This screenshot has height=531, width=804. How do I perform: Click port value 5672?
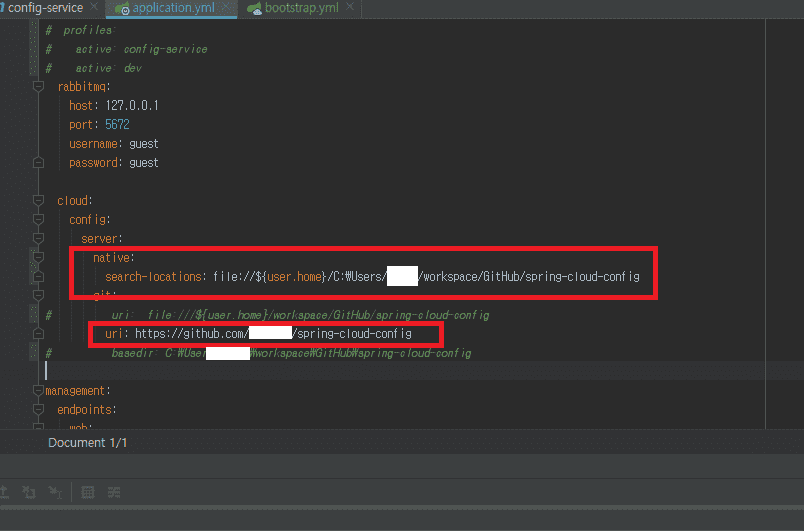(117, 125)
